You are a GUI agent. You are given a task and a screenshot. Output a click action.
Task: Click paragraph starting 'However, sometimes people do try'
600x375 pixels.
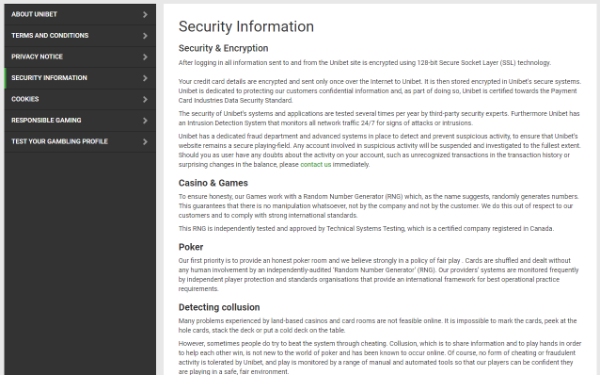[380, 357]
